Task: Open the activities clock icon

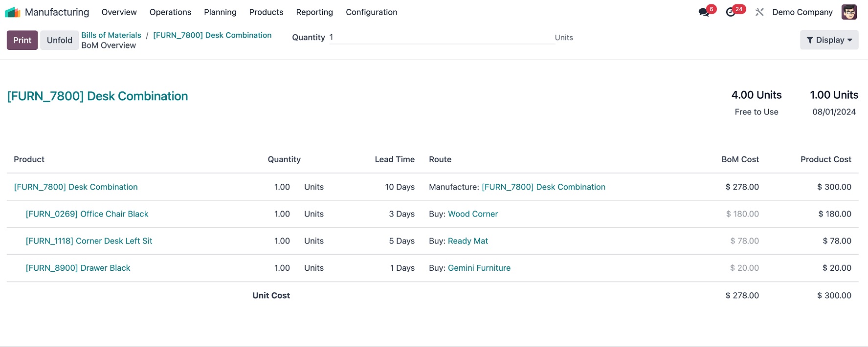Action: pos(731,12)
